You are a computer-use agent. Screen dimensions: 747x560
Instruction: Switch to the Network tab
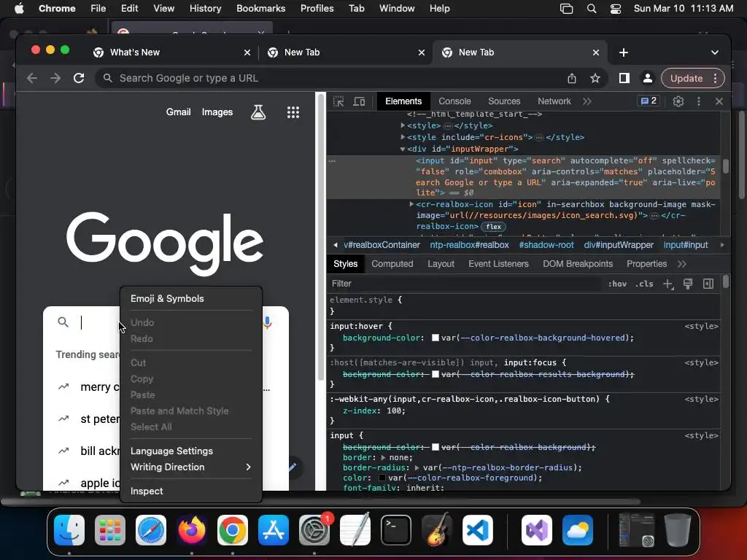(x=554, y=101)
